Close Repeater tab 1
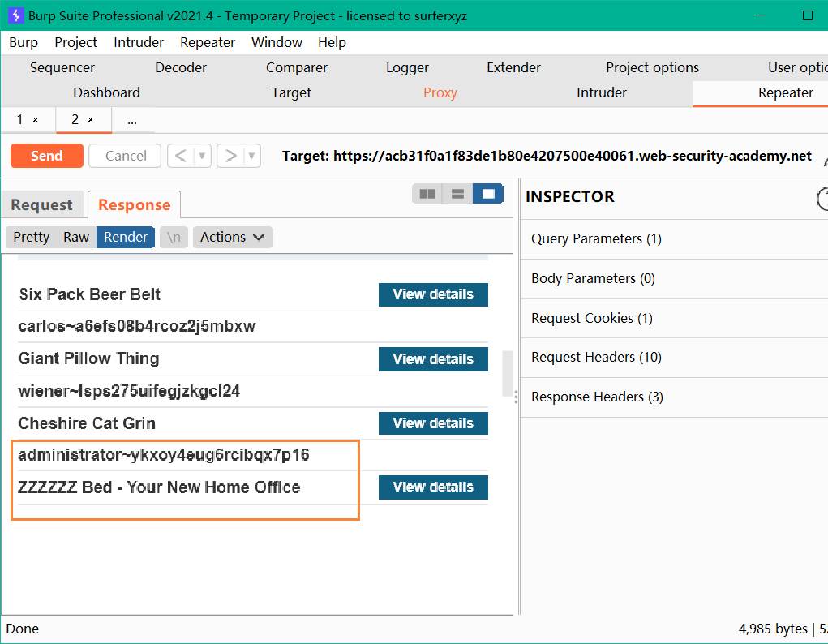828x644 pixels. click(x=36, y=121)
